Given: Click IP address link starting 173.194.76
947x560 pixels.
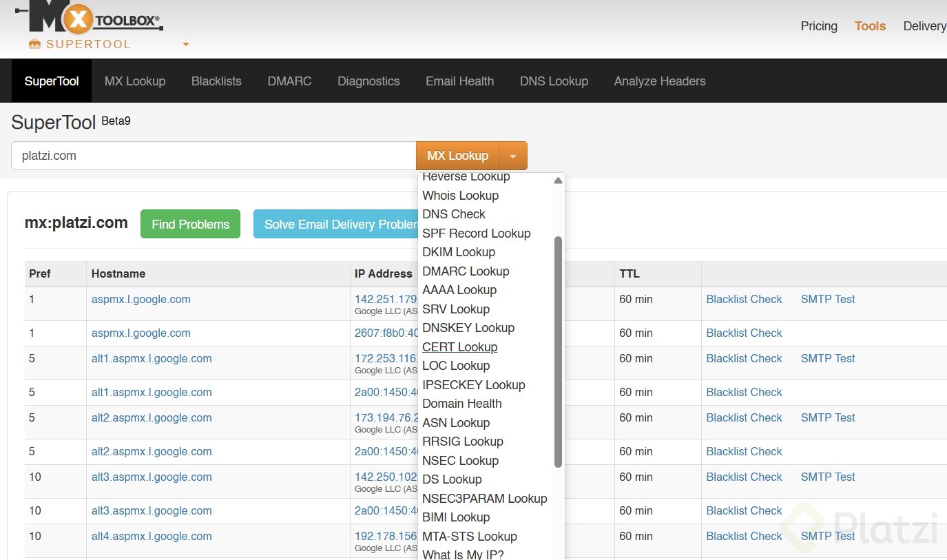Looking at the screenshot, I should coord(386,418).
